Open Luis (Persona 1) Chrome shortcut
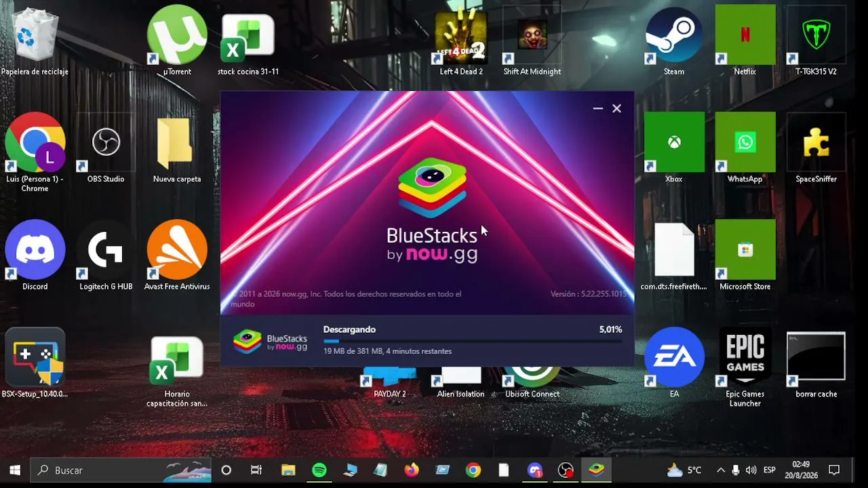 (x=35, y=152)
